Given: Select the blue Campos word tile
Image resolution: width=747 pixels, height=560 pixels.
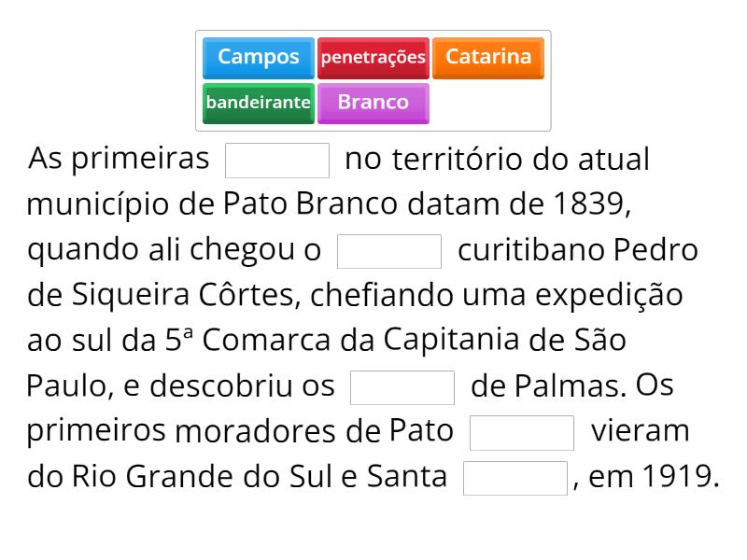Looking at the screenshot, I should coord(259,57).
